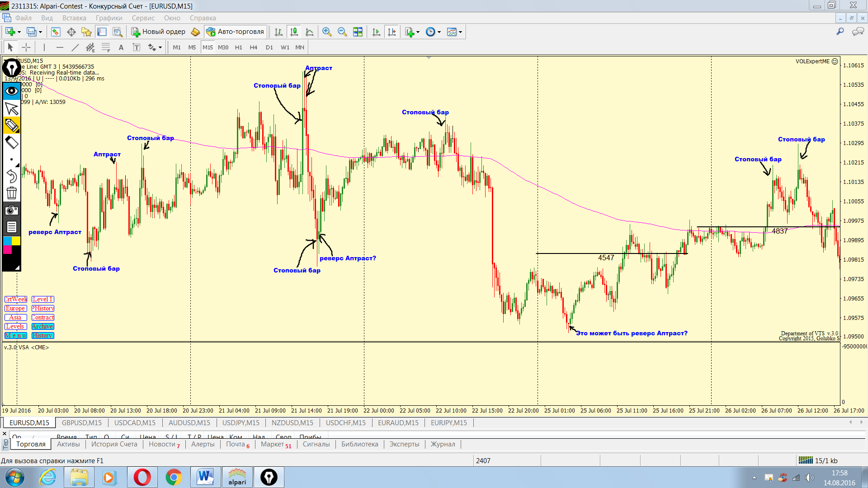Take a screenshot with the camera icon
The width and height of the screenshot is (868, 488).
(x=11, y=210)
